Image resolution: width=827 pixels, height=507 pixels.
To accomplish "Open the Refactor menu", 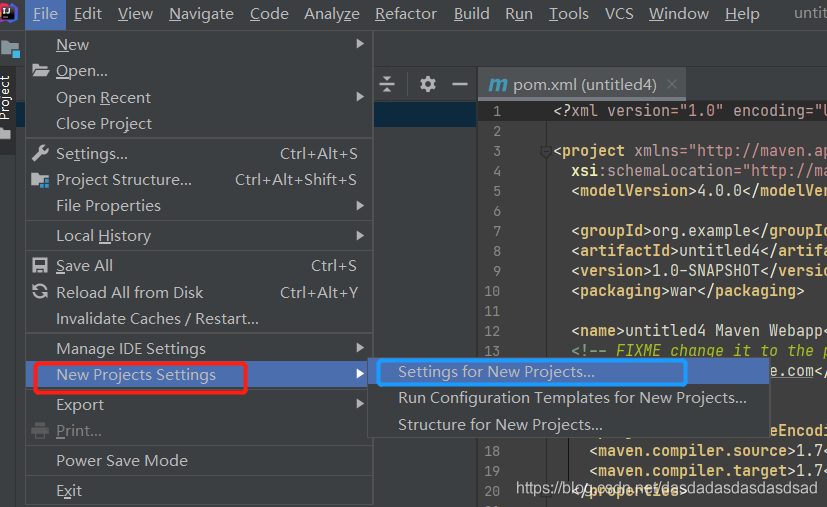I will pos(405,14).
